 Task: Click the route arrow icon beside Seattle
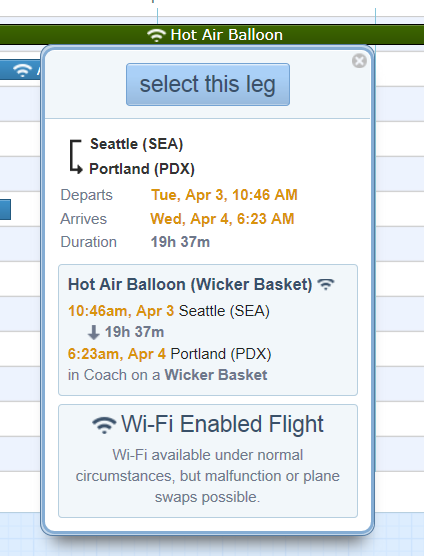click(76, 157)
